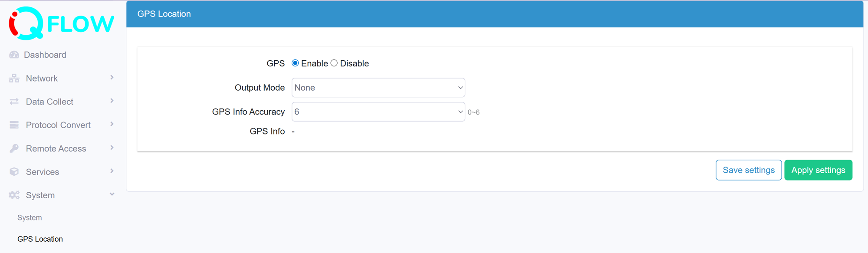This screenshot has height=253, width=868.
Task: Select the Network sidebar icon
Action: (13, 78)
